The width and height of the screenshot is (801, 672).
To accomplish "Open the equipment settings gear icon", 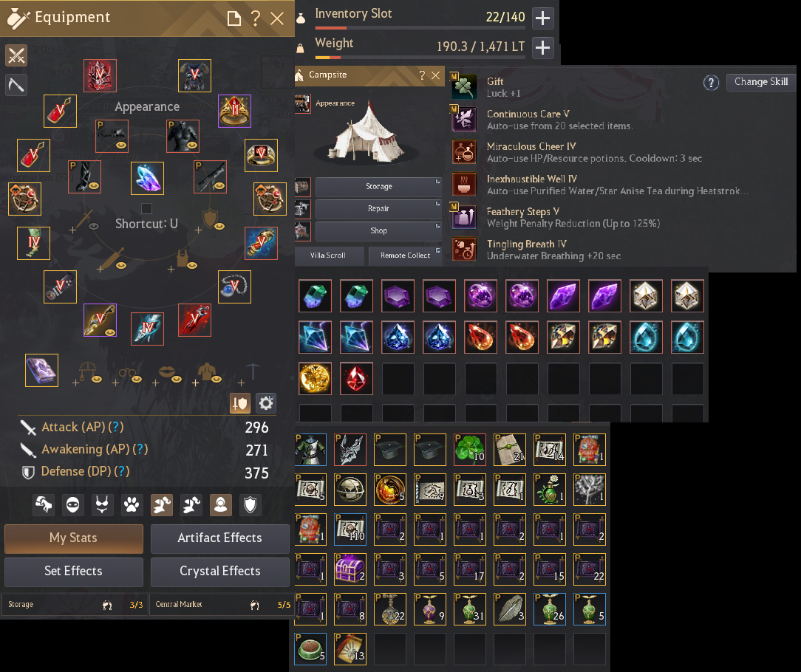I will coord(265,403).
